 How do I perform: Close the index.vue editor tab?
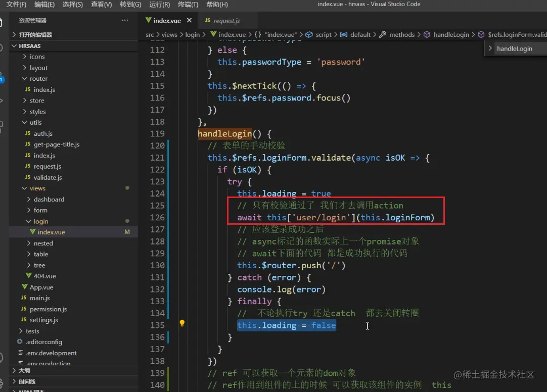coord(190,20)
